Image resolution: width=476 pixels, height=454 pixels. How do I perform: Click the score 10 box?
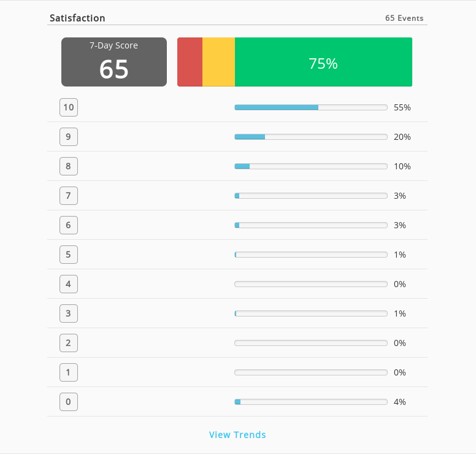click(69, 107)
